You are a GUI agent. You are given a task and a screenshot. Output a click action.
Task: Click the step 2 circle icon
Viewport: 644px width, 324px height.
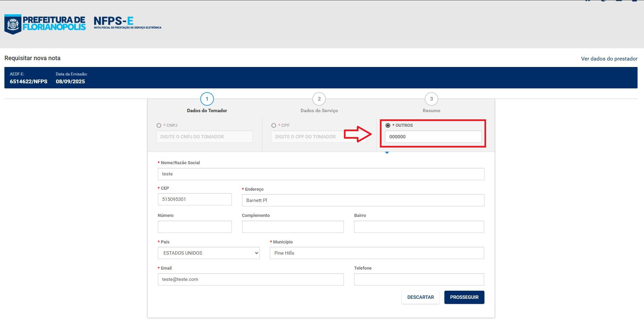319,99
